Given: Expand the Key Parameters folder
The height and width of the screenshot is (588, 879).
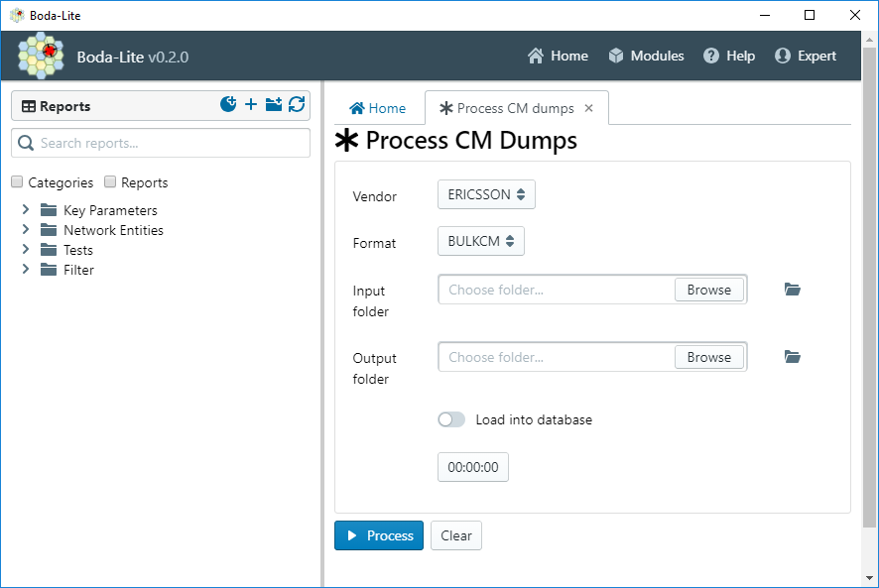Looking at the screenshot, I should 25,209.
